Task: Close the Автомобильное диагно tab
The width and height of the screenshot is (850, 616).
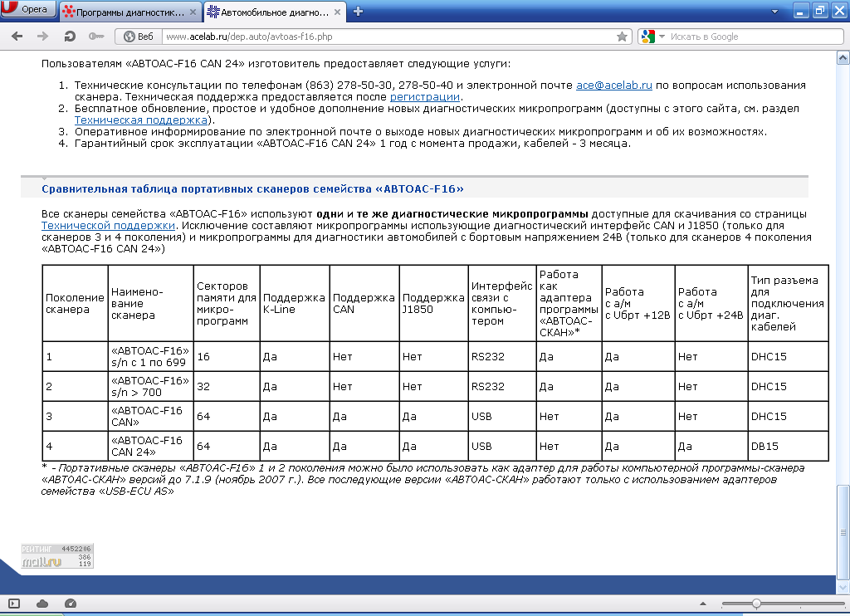Action: (x=337, y=12)
